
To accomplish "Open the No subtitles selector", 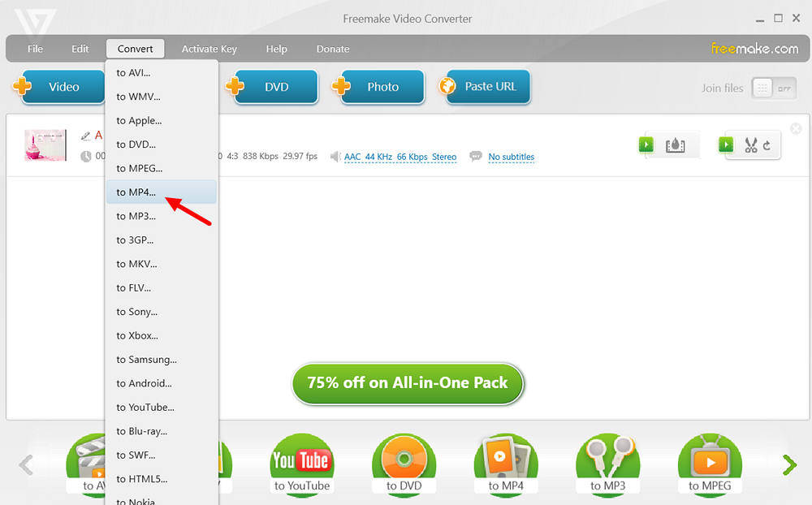I will [x=511, y=157].
